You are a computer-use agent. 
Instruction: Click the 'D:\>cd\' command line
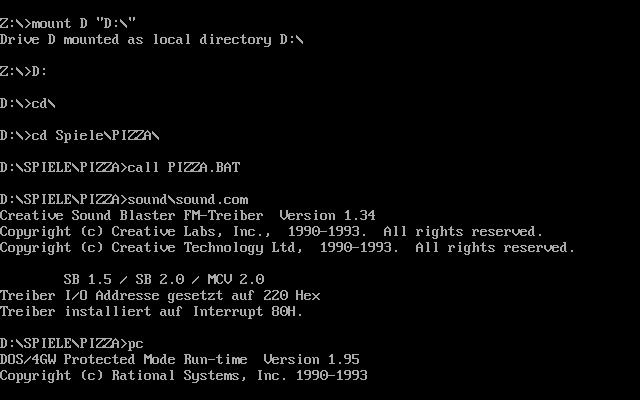point(28,103)
